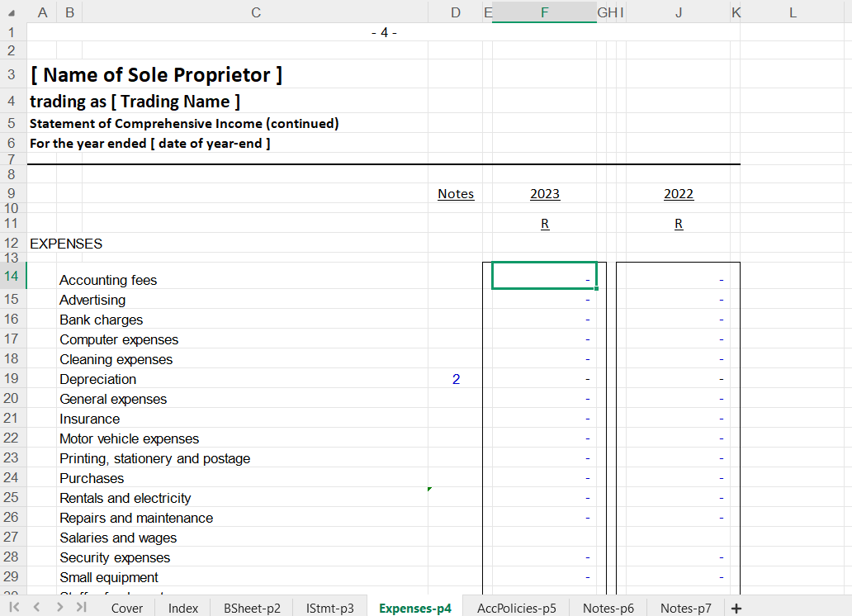This screenshot has width=852, height=616.
Task: Open the Index sheet tab
Action: (x=183, y=608)
